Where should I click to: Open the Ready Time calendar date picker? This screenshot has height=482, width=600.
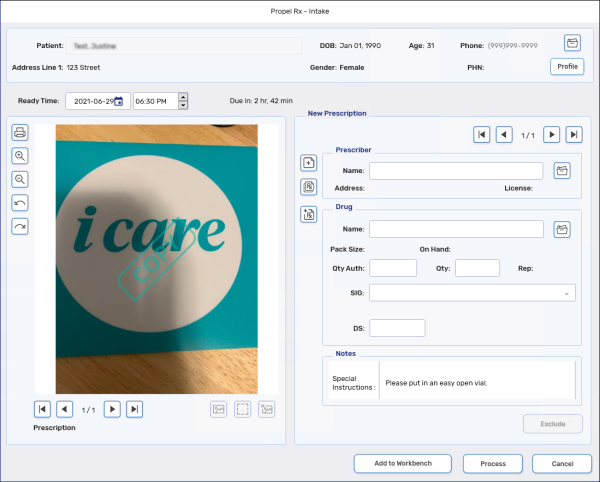119,101
